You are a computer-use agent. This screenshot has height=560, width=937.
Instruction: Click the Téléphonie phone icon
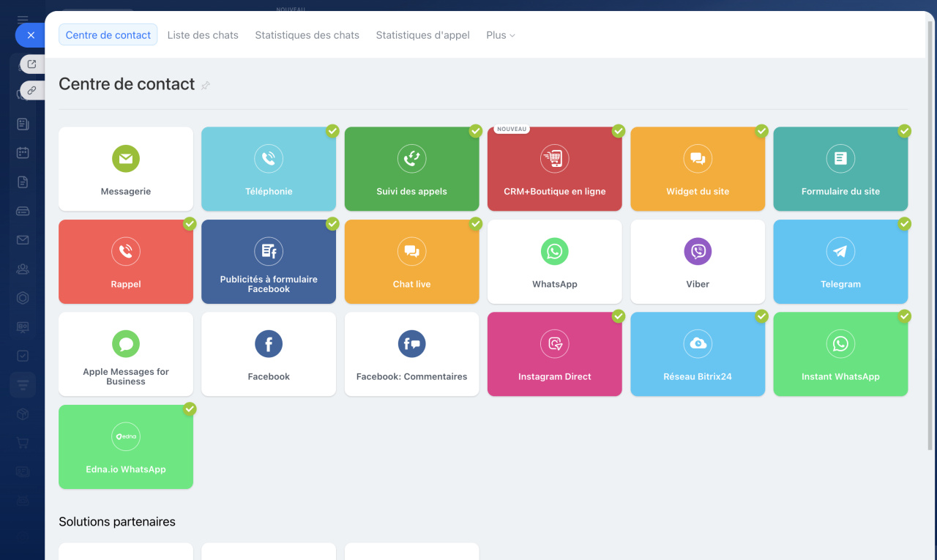tap(269, 159)
